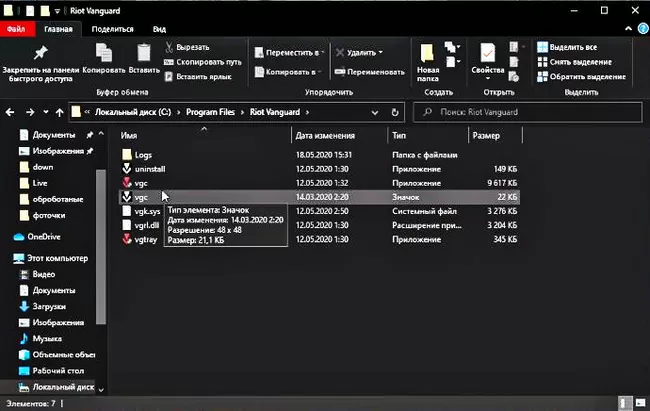Open the оброботаные folder in sidebar
This screenshot has width=650, height=411.
pyautogui.click(x=57, y=199)
